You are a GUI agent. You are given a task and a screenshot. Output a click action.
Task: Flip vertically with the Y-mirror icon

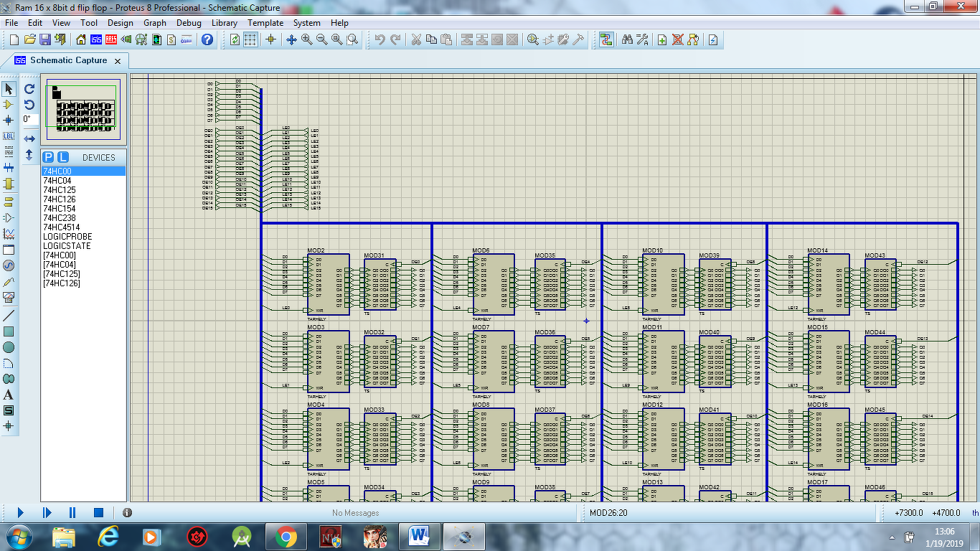tap(29, 154)
